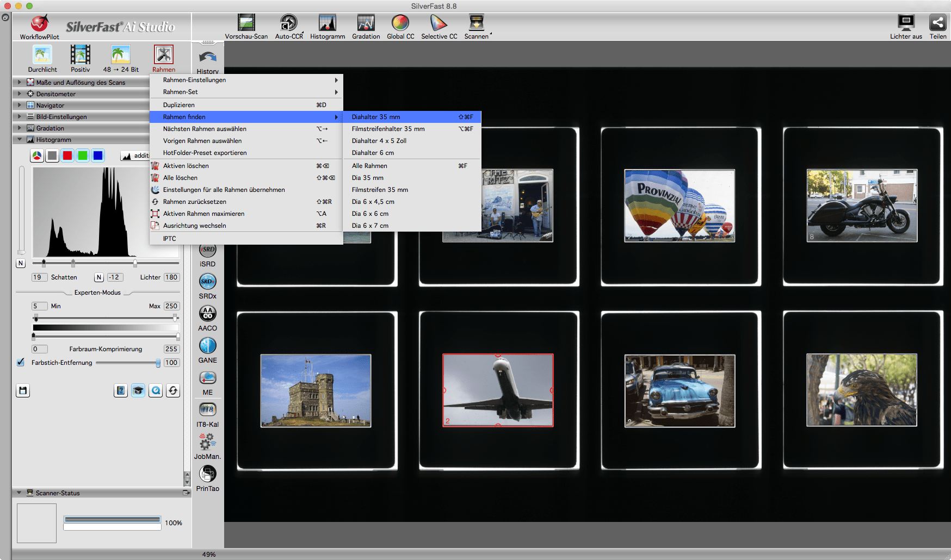Expand the Navigator panel section

20,105
